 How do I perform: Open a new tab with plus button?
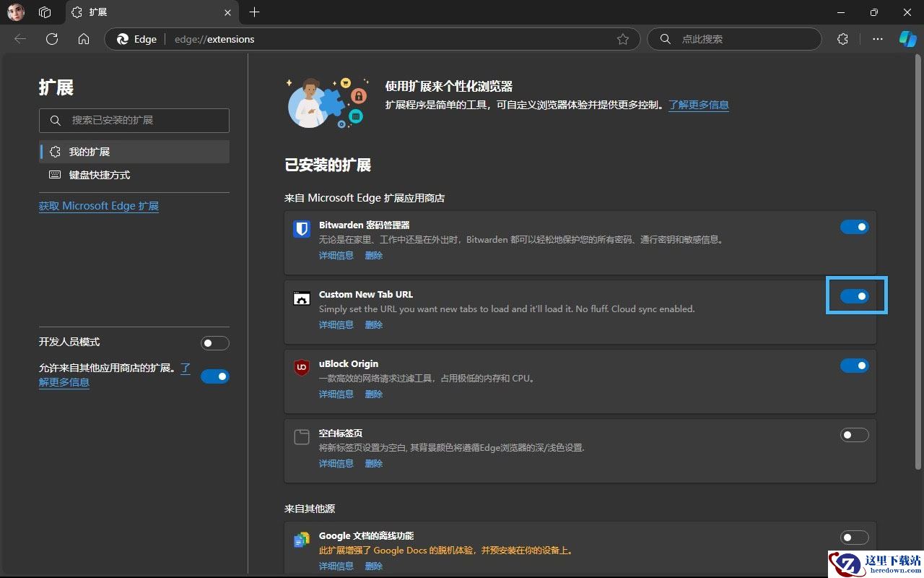[254, 12]
